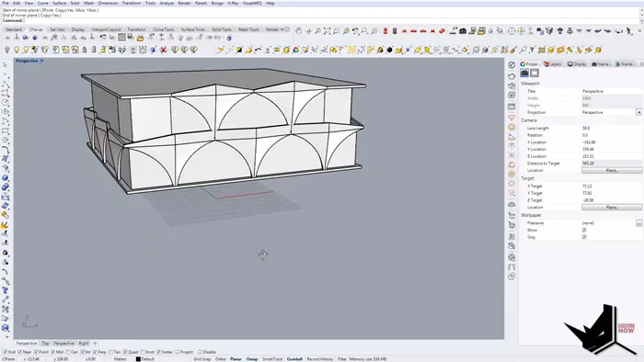Viewport: 644px width, 362px height.
Task: Open the Projection dropdown arrow
Action: coord(638,112)
